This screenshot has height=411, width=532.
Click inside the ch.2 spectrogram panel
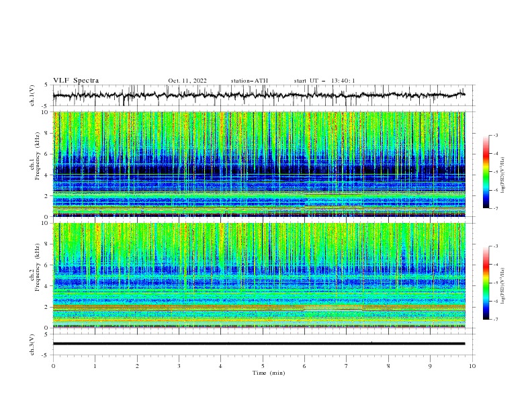click(259, 275)
